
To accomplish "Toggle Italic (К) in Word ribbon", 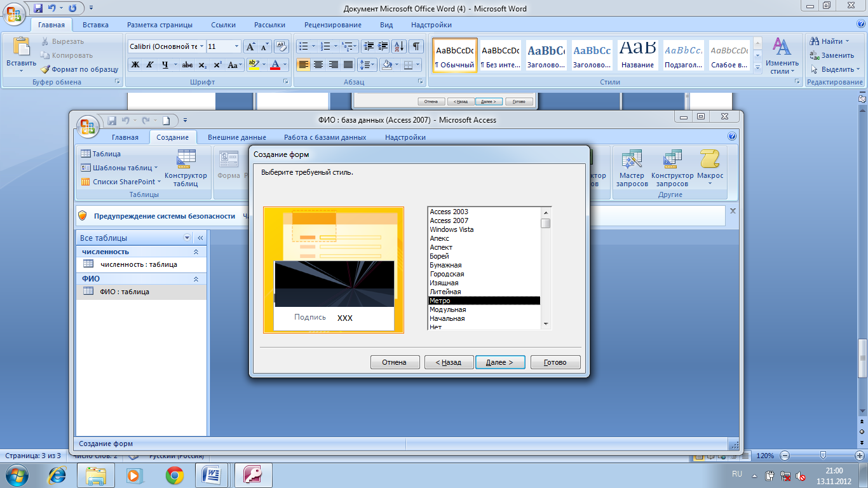I will click(150, 65).
